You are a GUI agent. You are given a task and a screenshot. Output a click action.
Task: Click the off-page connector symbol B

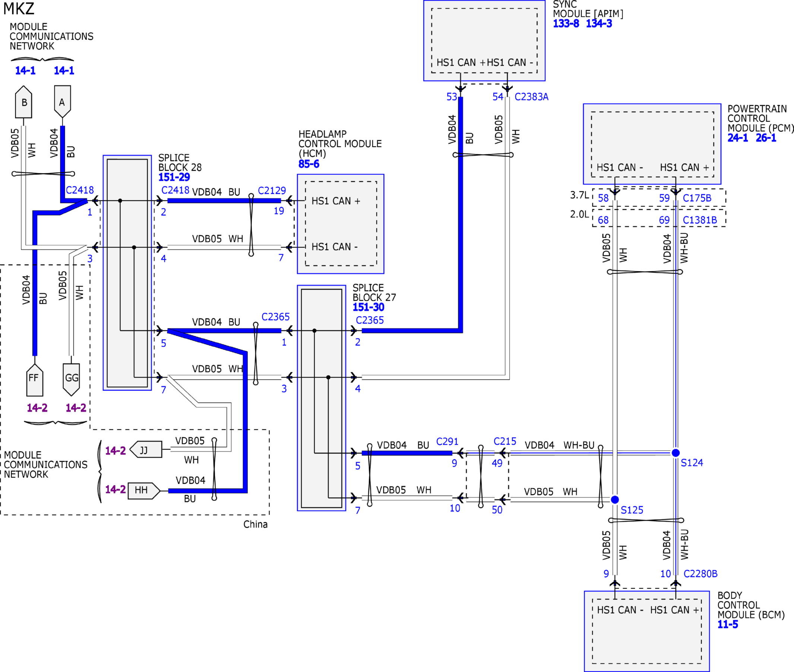pos(23,102)
